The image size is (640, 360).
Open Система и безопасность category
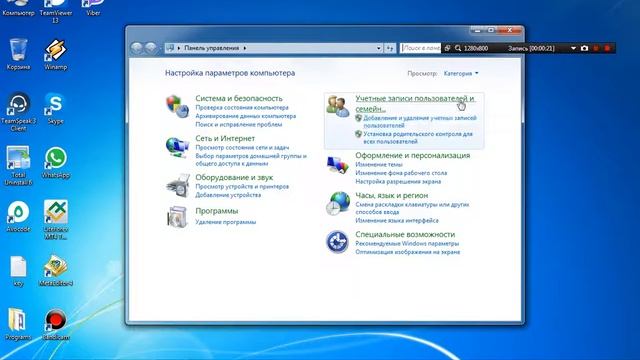pos(239,98)
